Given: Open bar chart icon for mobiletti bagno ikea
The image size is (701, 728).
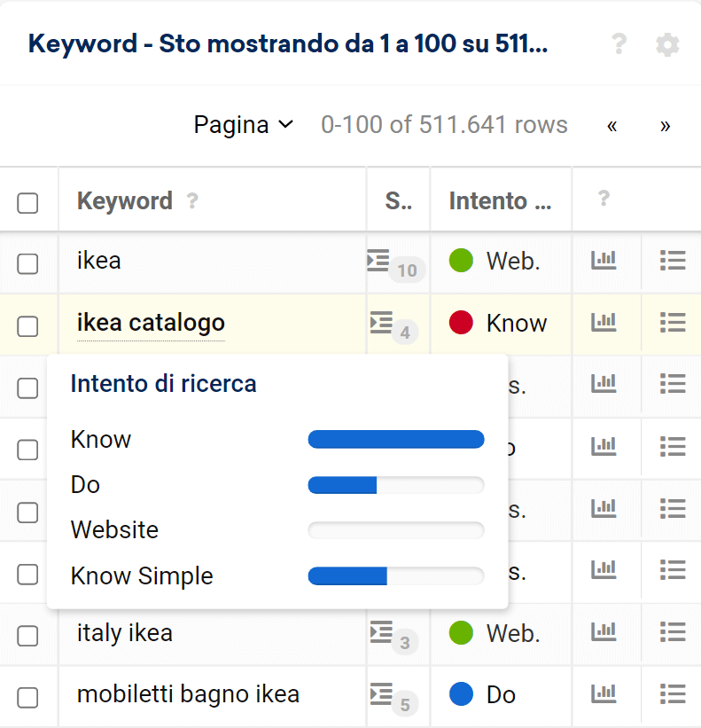Looking at the screenshot, I should (x=604, y=693).
